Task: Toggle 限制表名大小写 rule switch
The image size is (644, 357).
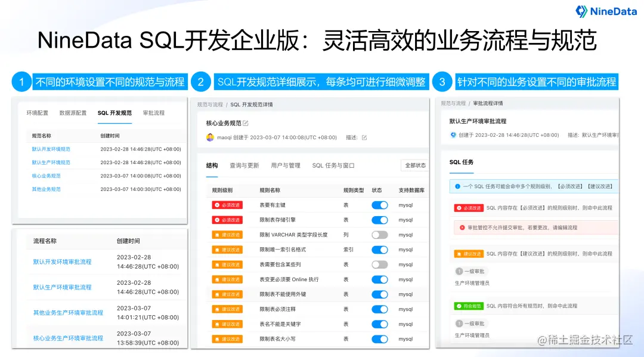Action: tap(379, 339)
